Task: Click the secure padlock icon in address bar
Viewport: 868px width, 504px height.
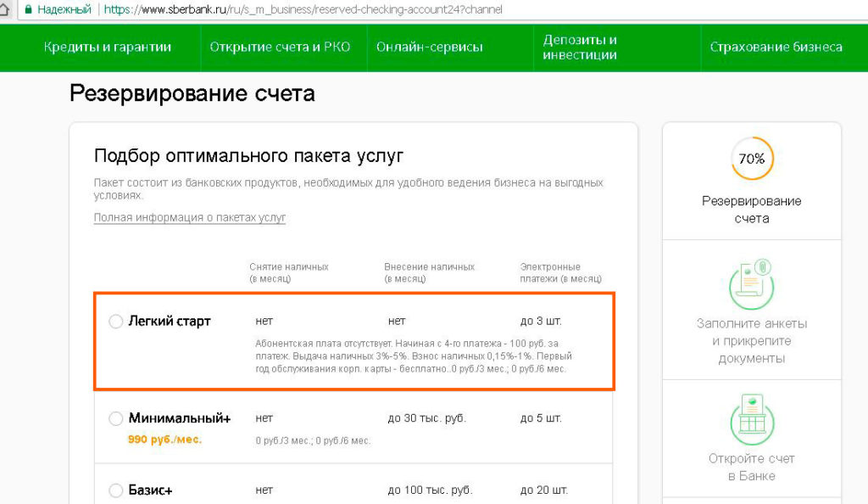Action: tap(28, 10)
